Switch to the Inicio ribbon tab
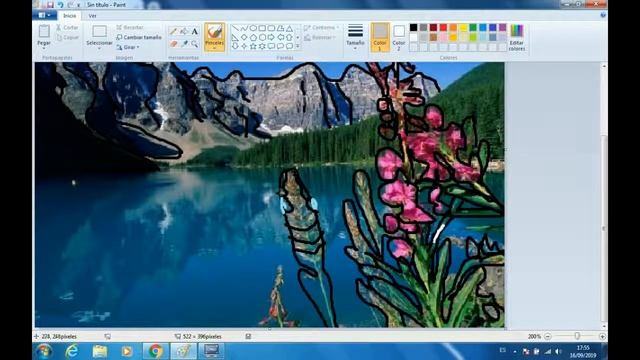 tap(69, 16)
